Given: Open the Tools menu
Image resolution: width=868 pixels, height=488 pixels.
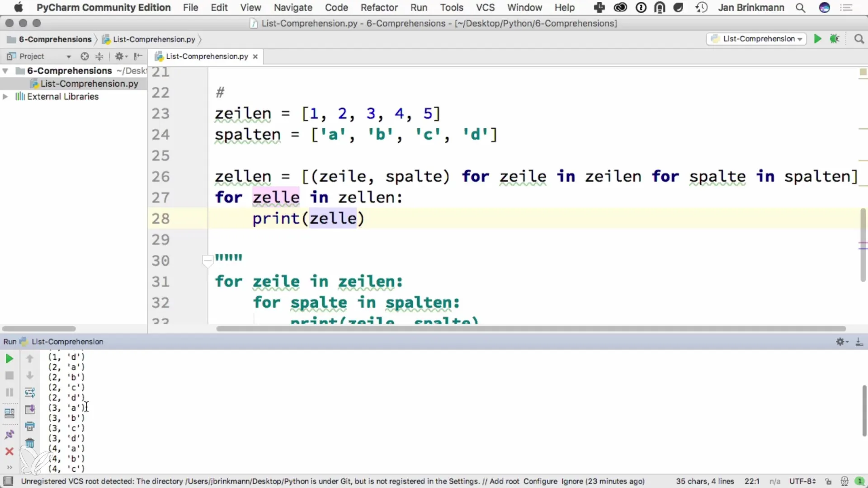Looking at the screenshot, I should tap(452, 7).
